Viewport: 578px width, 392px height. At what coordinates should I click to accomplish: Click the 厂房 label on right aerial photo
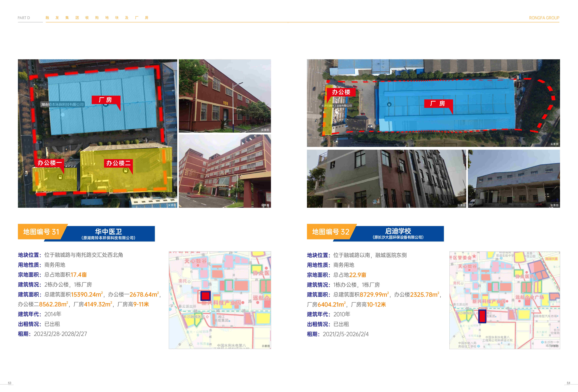(x=438, y=103)
